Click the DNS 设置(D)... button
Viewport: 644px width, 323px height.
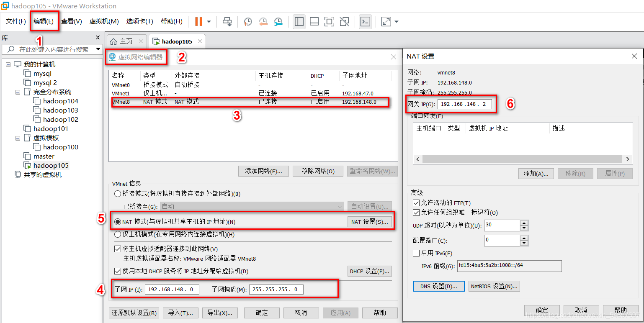(x=439, y=286)
